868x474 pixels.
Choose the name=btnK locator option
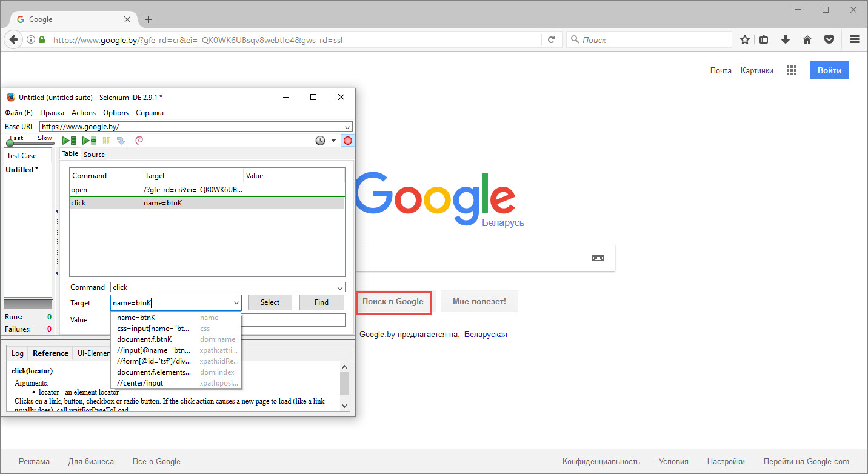click(x=176, y=318)
